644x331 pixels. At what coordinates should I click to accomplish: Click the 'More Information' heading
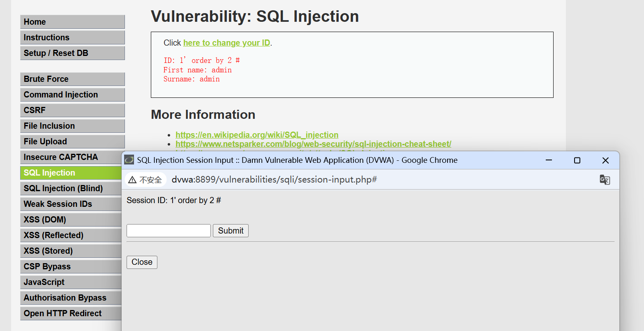point(203,114)
